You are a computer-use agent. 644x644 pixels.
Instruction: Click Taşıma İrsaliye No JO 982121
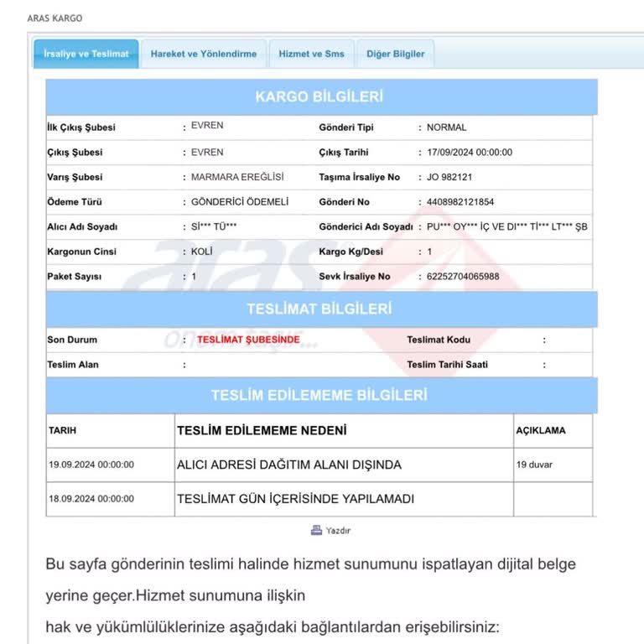click(x=449, y=177)
